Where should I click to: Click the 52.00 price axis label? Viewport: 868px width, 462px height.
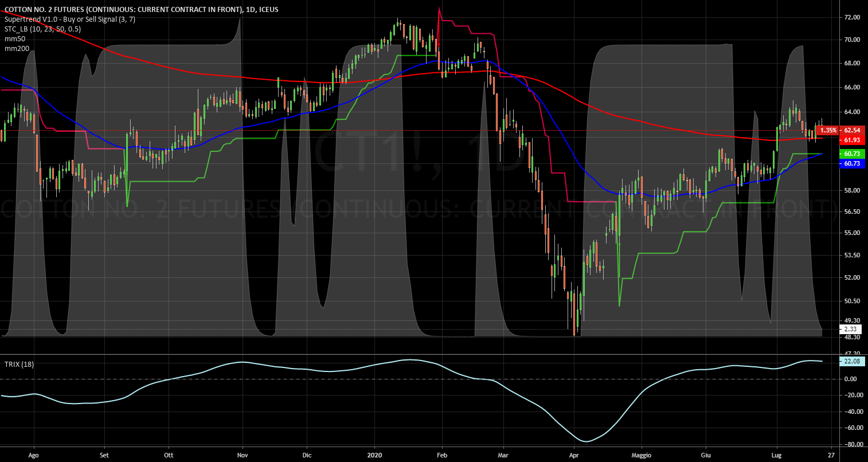pos(852,277)
